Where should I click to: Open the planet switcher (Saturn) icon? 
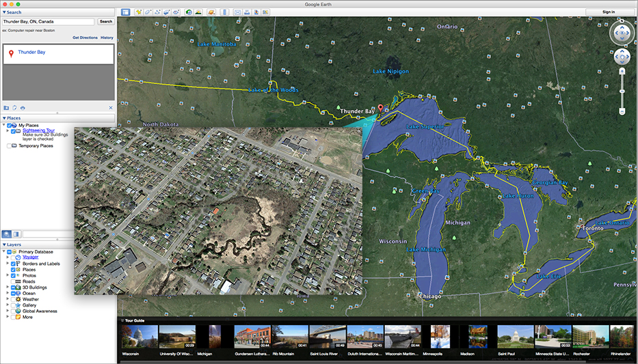[211, 12]
